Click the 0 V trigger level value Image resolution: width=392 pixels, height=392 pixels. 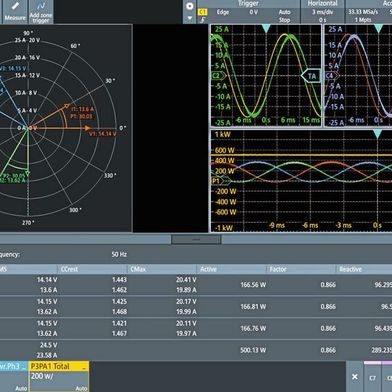pyautogui.click(x=254, y=12)
